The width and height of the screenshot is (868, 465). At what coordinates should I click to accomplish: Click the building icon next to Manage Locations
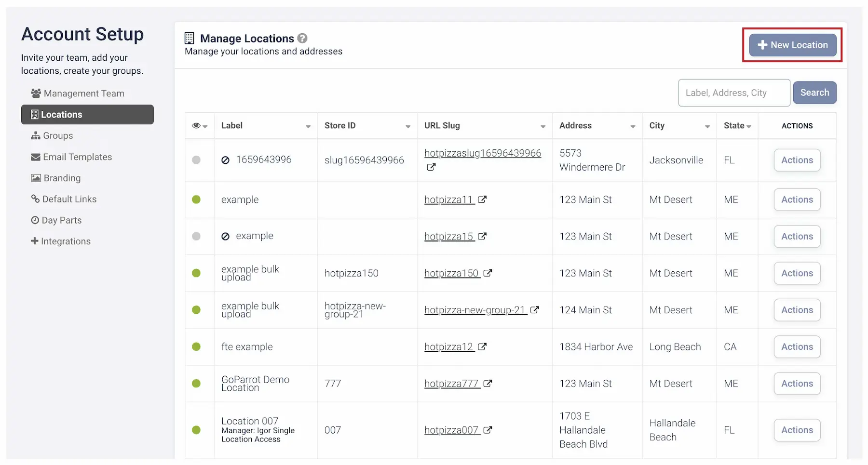(x=190, y=38)
